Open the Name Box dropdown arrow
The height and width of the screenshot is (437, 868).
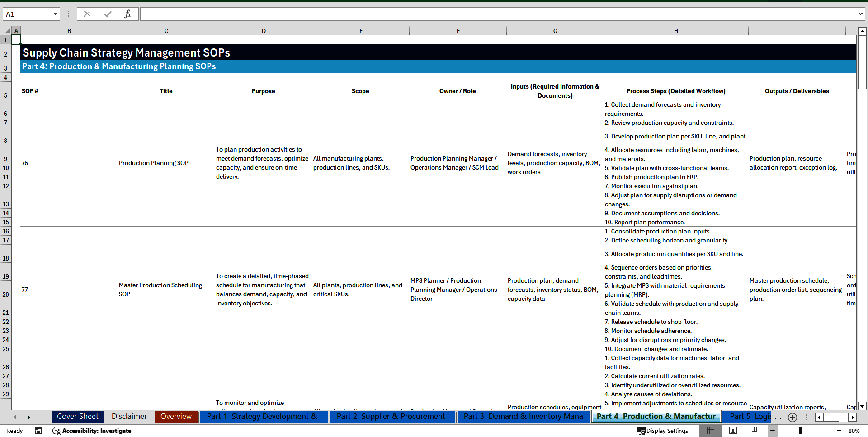[56, 14]
